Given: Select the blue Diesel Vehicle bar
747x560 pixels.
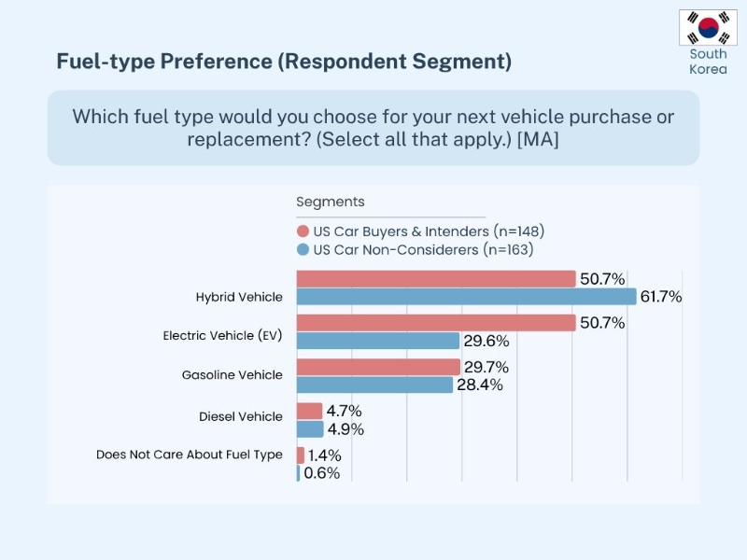Looking at the screenshot, I should pyautogui.click(x=310, y=429).
